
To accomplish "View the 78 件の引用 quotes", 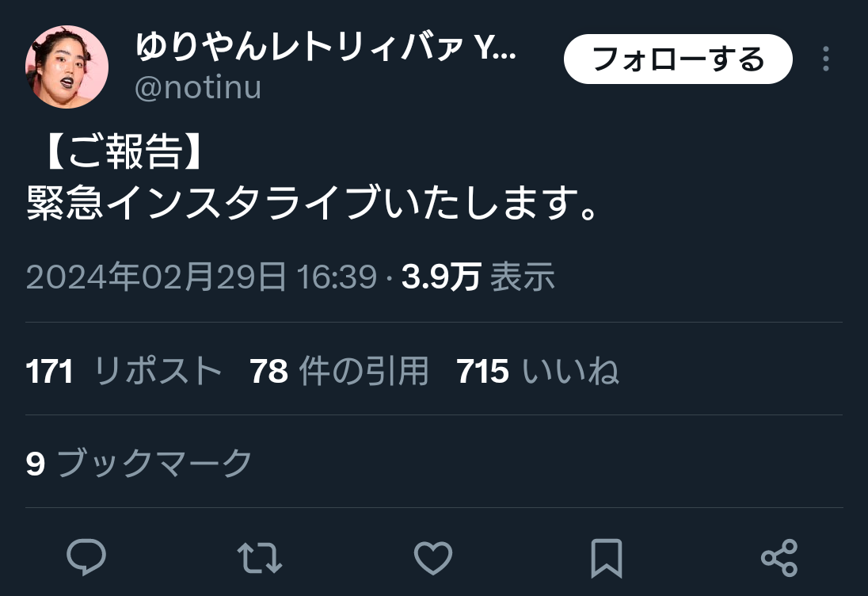I will click(x=339, y=371).
